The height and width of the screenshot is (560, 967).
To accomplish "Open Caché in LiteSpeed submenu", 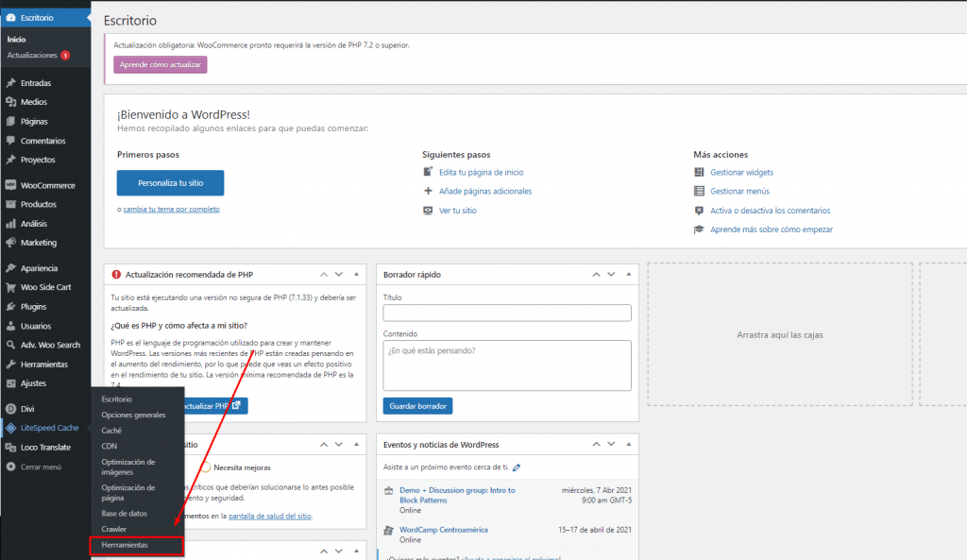I will 111,431.
